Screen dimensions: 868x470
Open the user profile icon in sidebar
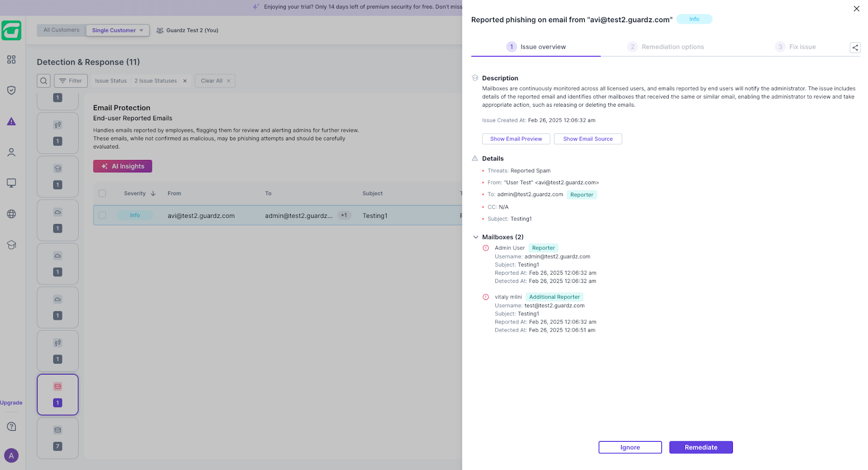pyautogui.click(x=11, y=152)
